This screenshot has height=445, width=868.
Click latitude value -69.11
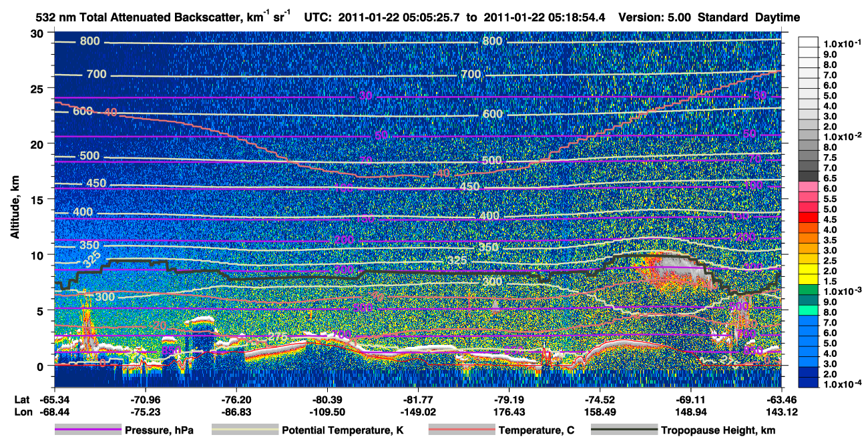(692, 399)
